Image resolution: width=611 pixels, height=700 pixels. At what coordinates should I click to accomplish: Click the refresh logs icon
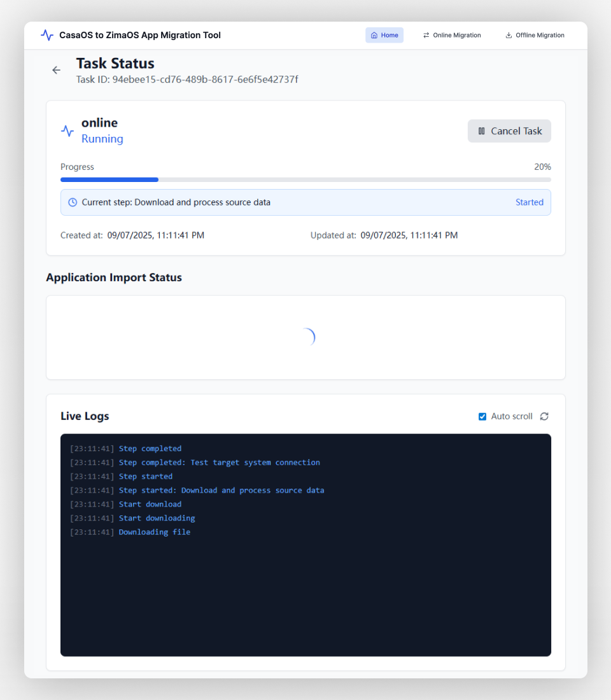coord(544,416)
